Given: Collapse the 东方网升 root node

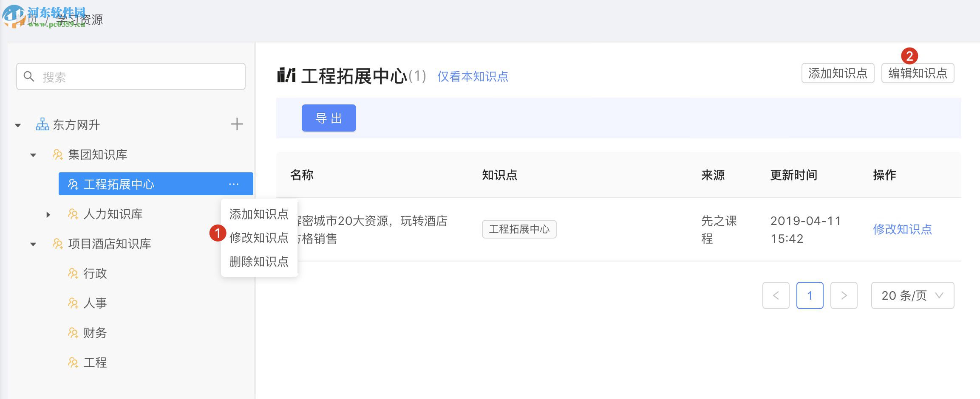Looking at the screenshot, I should 18,125.
